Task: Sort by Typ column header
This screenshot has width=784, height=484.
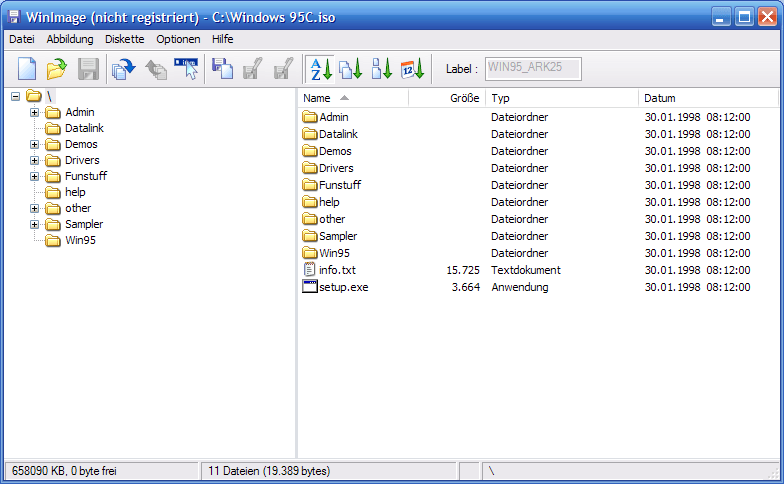Action: (562, 98)
